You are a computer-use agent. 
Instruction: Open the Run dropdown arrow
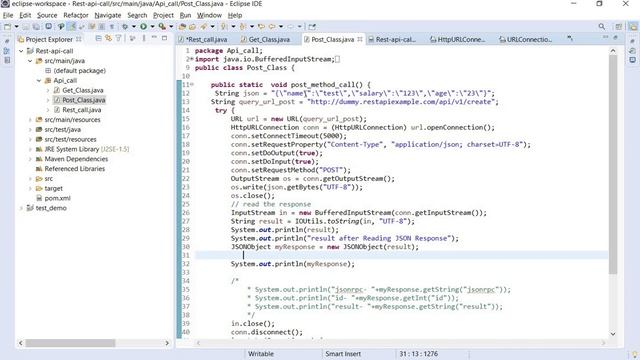click(x=152, y=27)
